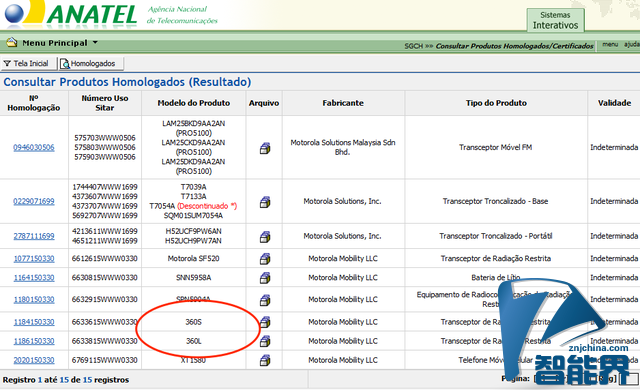
Task: Click the menu link in top bar
Action: click(610, 44)
